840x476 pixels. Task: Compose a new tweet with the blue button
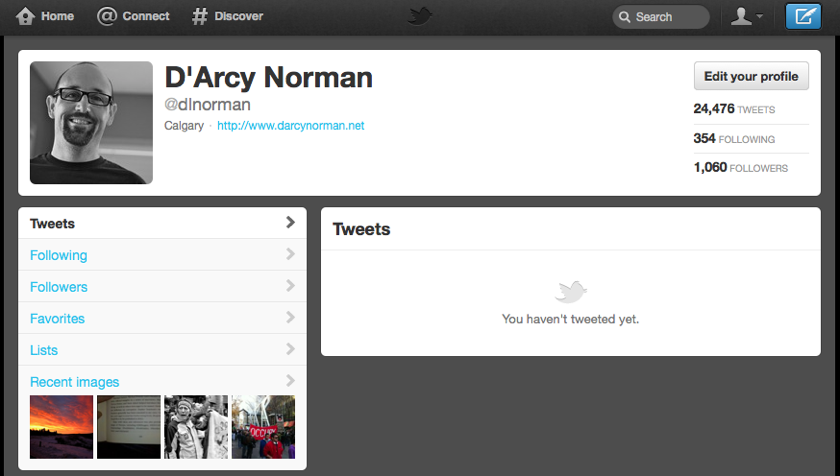803,16
